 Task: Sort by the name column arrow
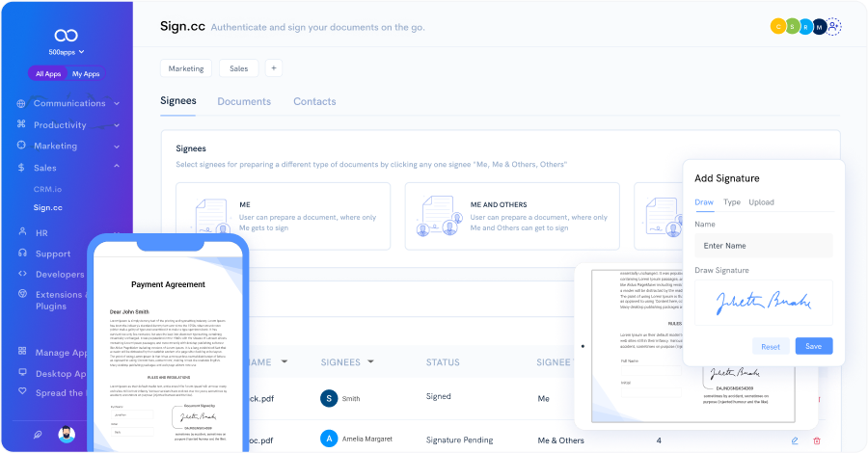(x=285, y=361)
